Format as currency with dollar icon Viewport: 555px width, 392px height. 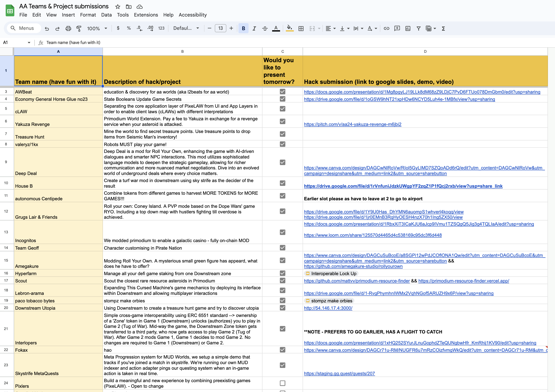[118, 28]
